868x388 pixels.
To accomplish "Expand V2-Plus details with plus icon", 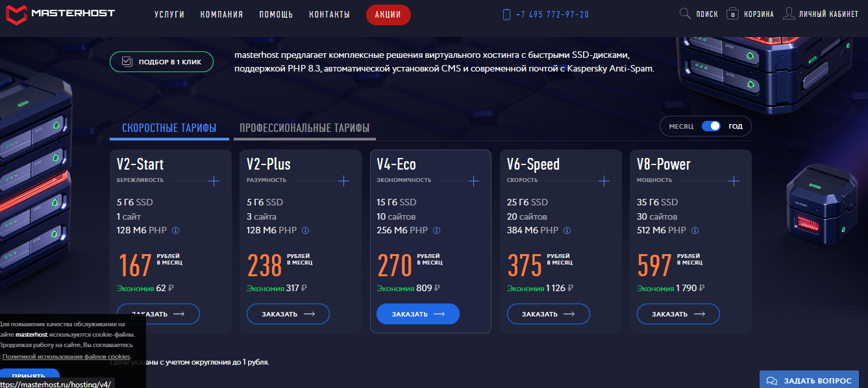I will tap(344, 181).
